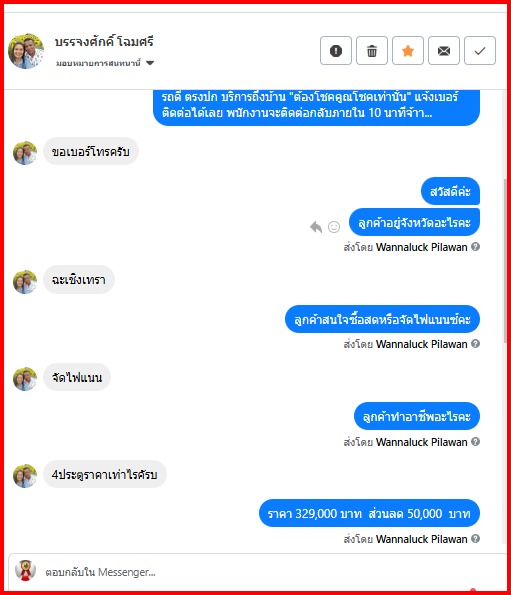
Task: Toggle the orange star follow-up marker
Action: 408,50
